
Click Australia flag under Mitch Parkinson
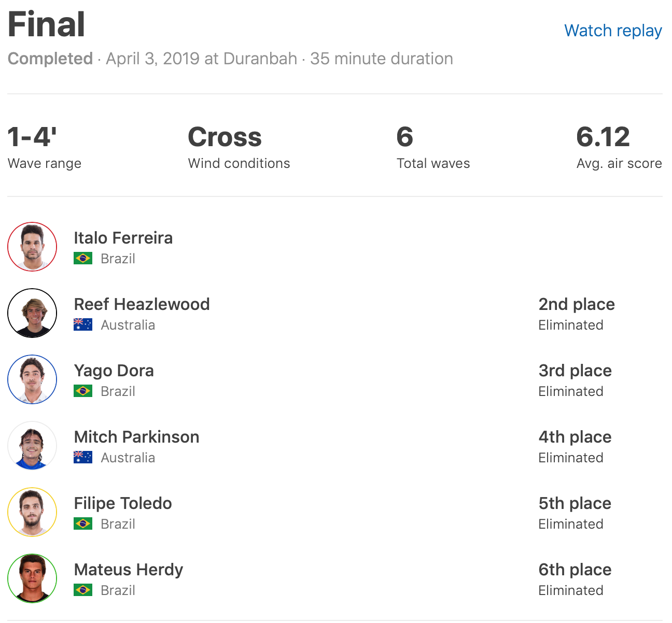tap(83, 457)
